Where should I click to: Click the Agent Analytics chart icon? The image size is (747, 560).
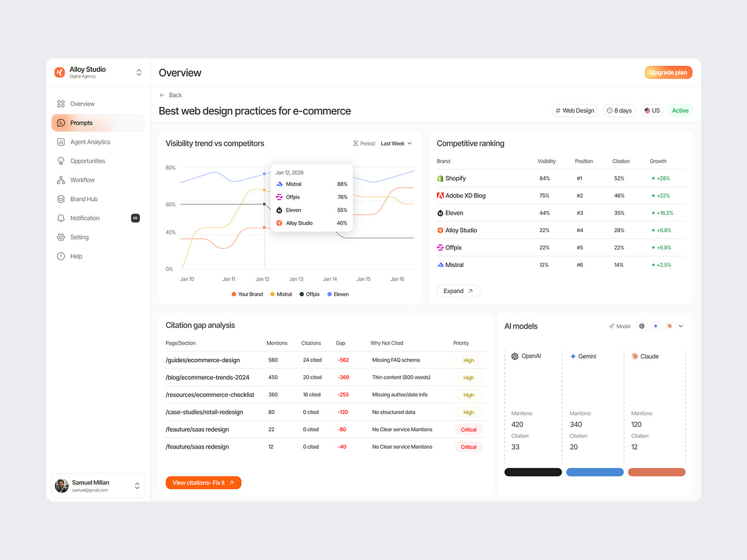pos(60,142)
